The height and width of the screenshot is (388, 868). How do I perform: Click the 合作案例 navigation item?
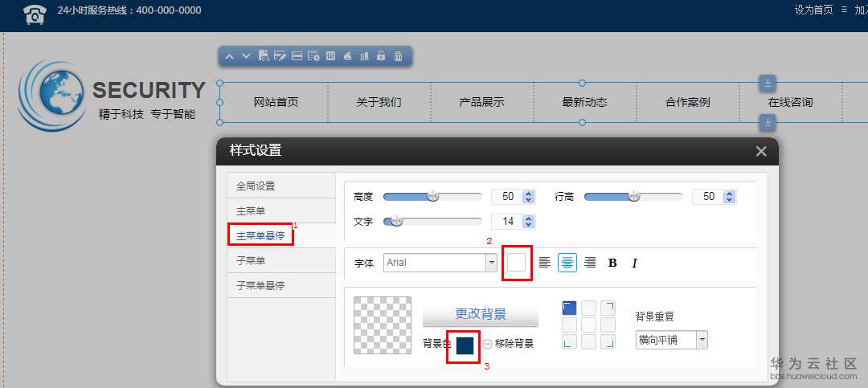point(687,102)
